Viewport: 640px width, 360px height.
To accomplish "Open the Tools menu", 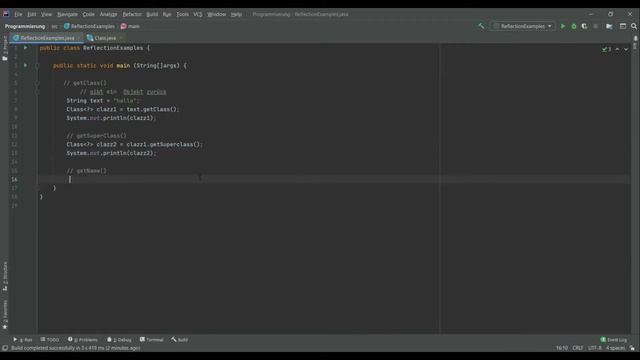I will [182, 14].
